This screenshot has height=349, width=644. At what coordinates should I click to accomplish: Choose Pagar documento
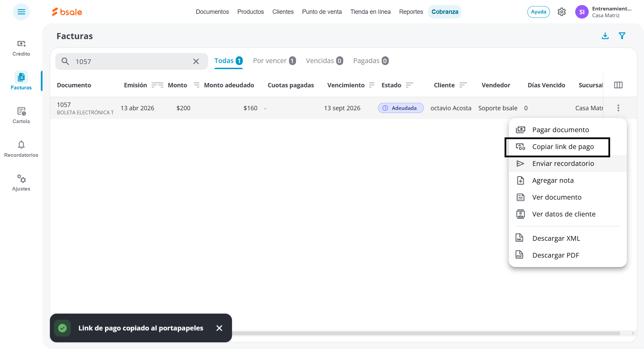568,130
